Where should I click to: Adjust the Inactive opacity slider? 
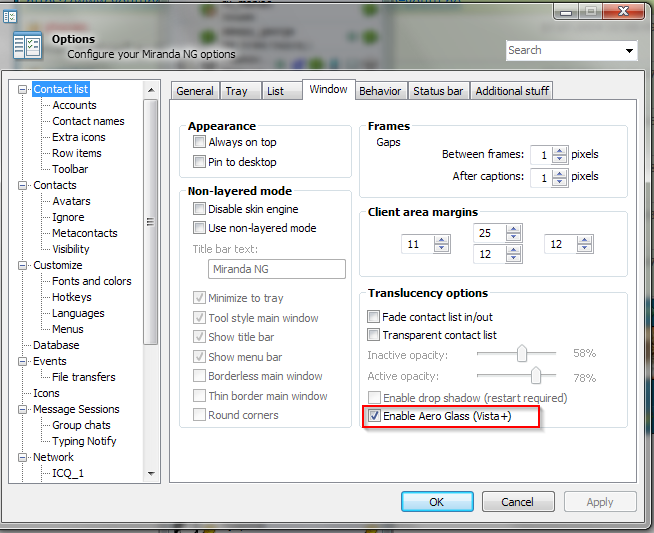point(521,354)
